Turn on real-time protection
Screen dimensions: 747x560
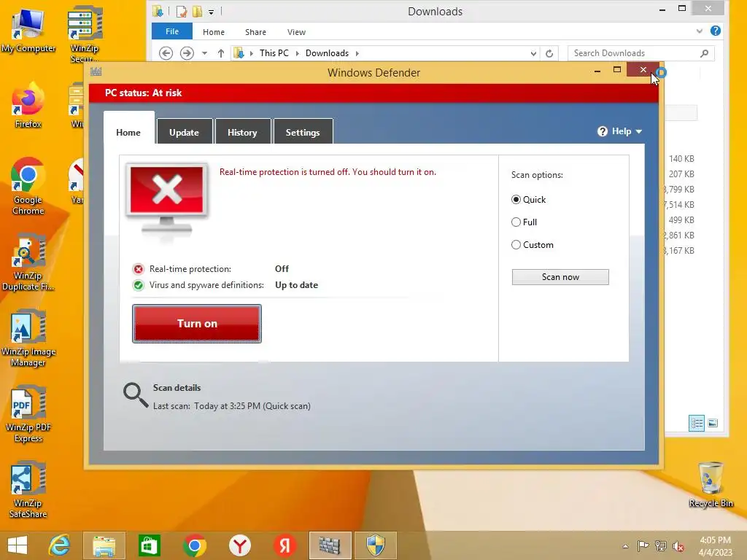point(197,324)
